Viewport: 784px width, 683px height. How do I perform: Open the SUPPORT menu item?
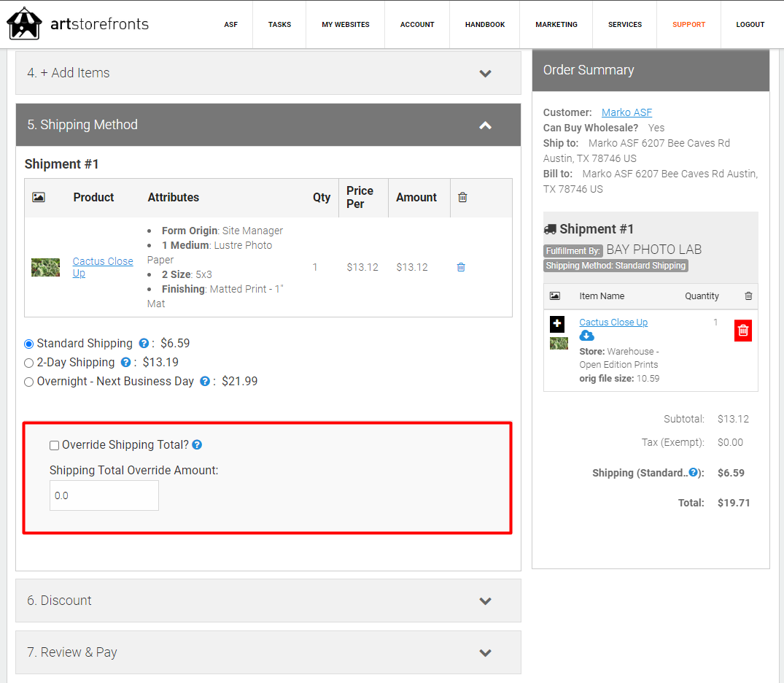pos(688,25)
